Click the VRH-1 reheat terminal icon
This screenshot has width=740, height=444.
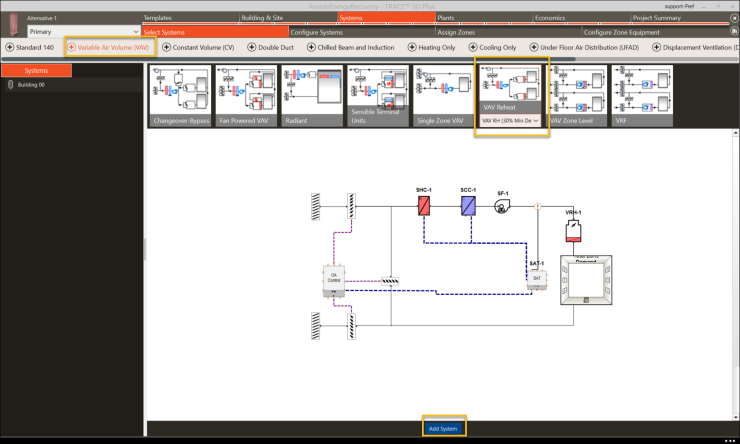pyautogui.click(x=573, y=230)
